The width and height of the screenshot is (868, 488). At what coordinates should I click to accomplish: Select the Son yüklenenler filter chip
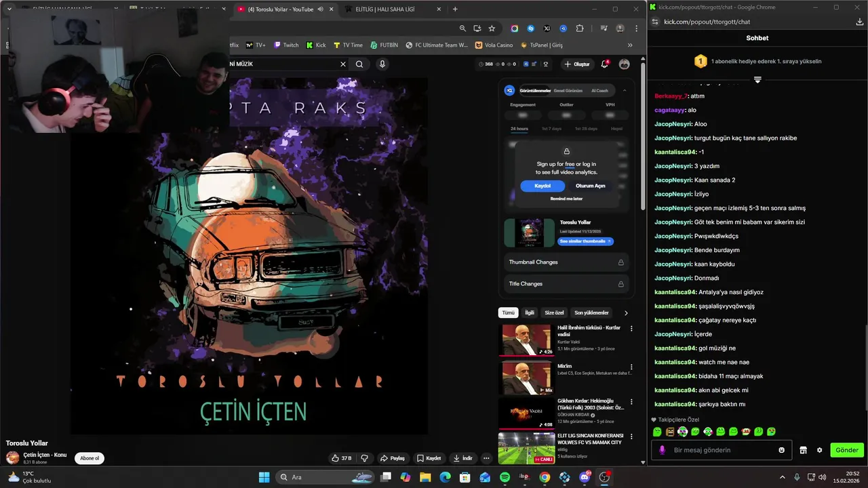pos(592,313)
